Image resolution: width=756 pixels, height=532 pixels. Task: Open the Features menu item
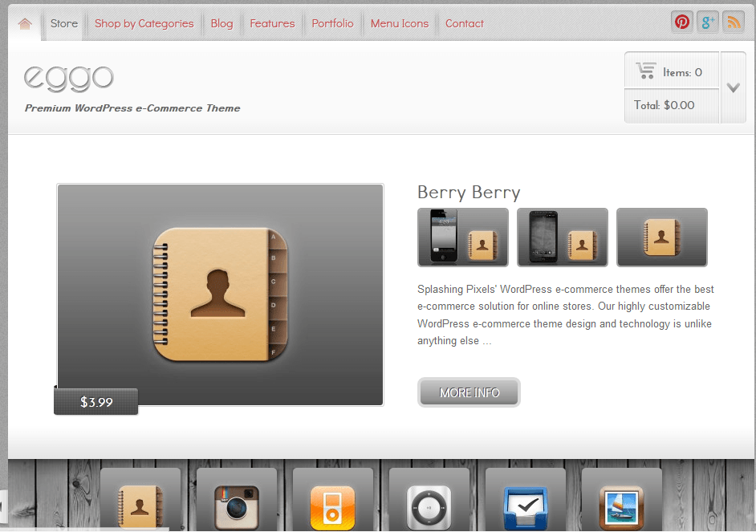coord(272,23)
